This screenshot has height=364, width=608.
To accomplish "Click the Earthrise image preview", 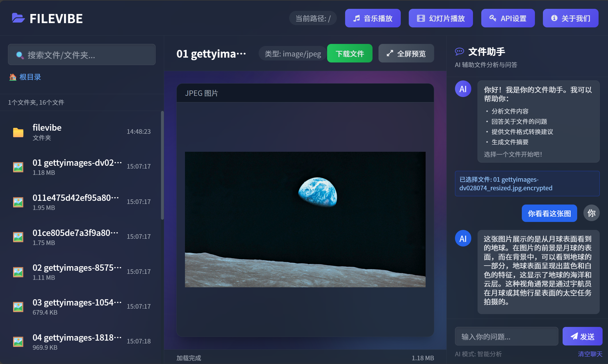I will [305, 219].
